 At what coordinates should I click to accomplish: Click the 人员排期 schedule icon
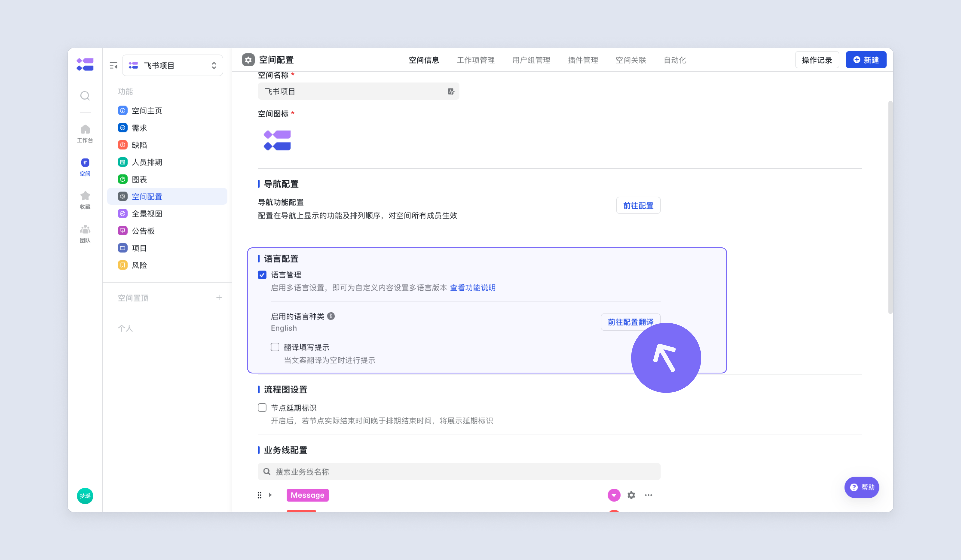point(122,162)
